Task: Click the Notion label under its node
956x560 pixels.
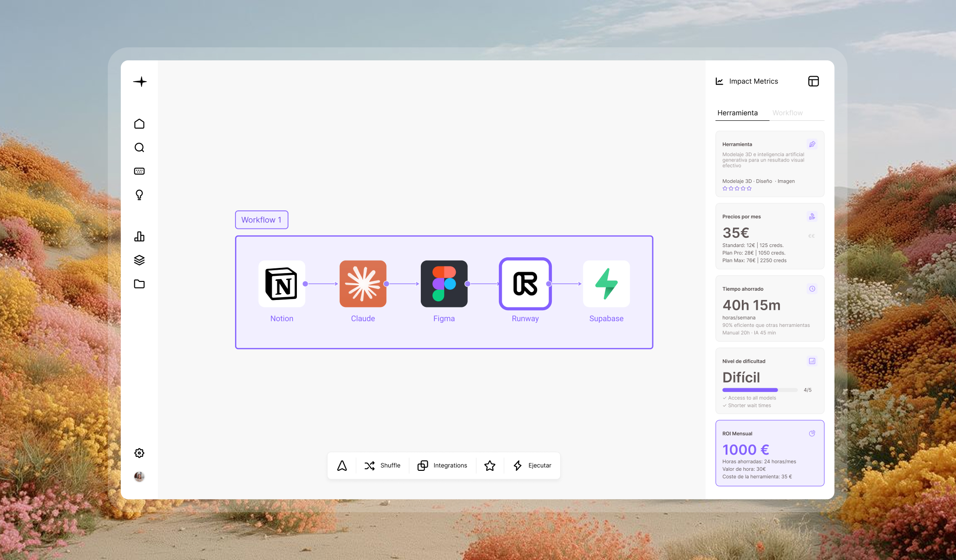Action: [x=282, y=319]
